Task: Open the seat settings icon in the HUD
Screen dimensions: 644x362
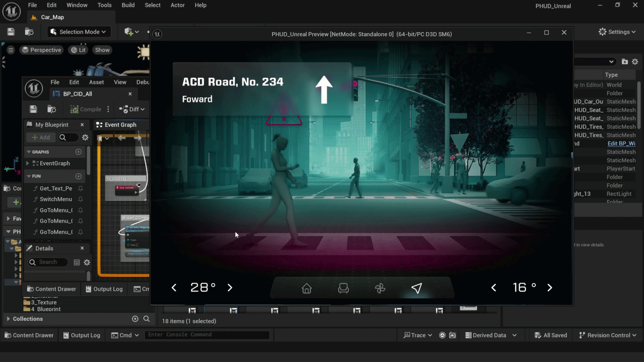Action: tap(343, 288)
